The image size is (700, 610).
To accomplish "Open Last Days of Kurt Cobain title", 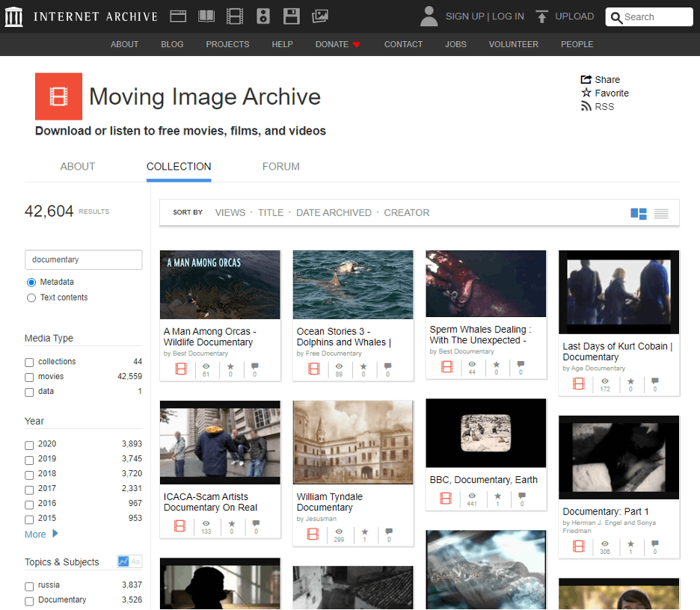I will coord(618,351).
